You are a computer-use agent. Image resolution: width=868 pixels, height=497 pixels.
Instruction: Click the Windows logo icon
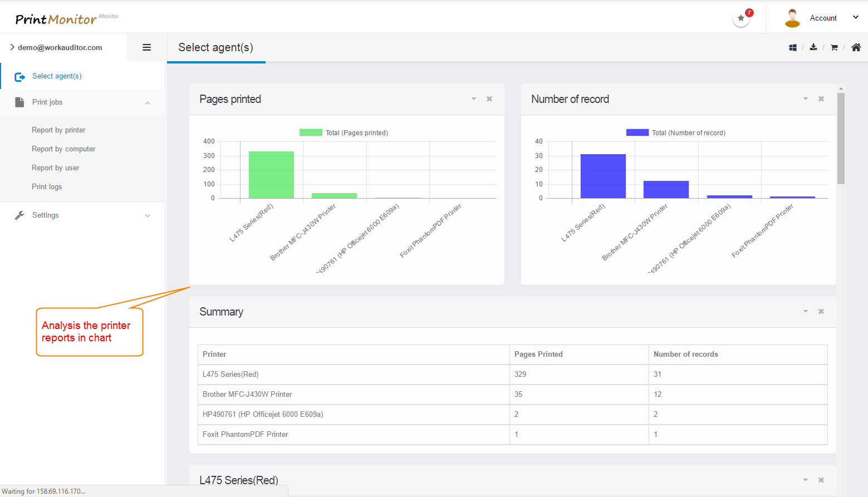pos(793,48)
